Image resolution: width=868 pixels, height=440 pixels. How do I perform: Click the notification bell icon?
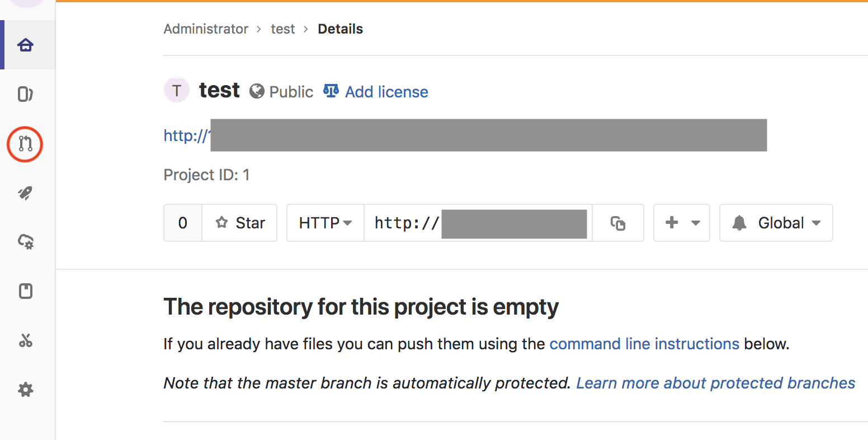[739, 223]
